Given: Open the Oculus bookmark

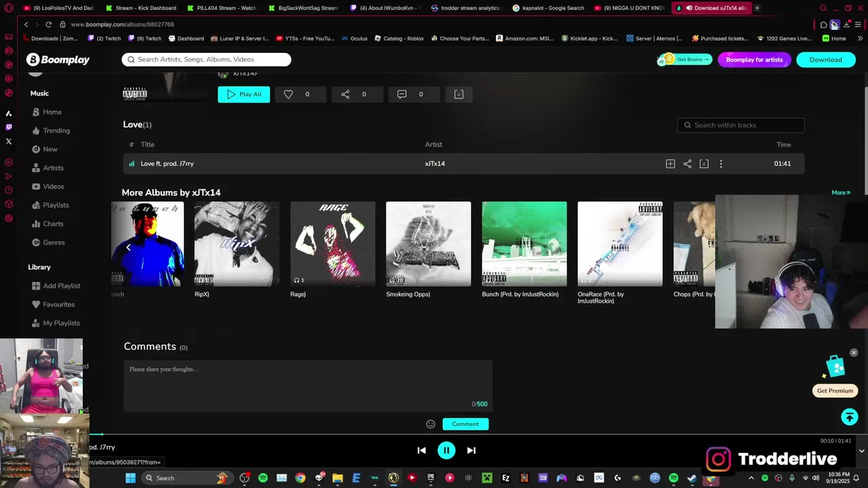Looking at the screenshot, I should [x=353, y=39].
